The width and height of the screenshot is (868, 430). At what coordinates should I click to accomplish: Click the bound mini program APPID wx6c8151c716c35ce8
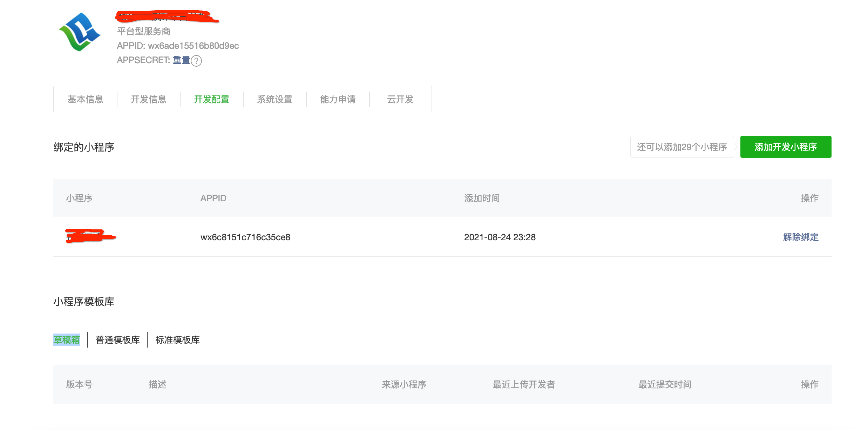point(245,237)
